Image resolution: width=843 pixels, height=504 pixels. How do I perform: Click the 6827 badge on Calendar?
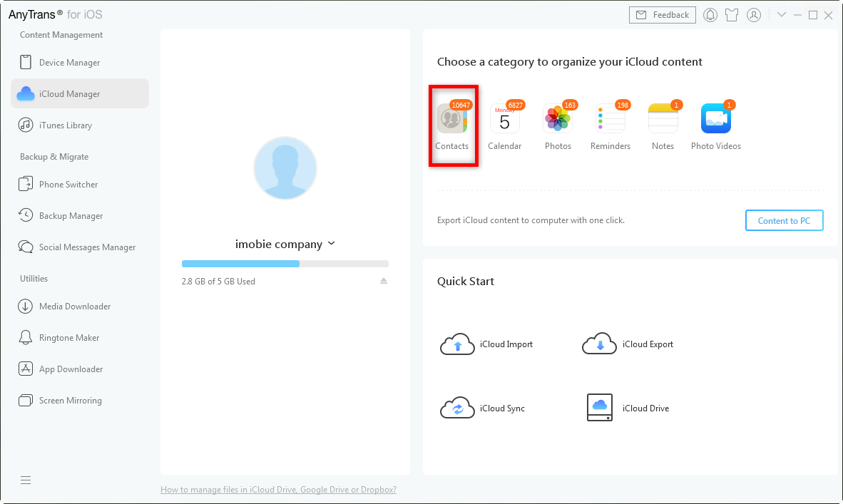[515, 105]
